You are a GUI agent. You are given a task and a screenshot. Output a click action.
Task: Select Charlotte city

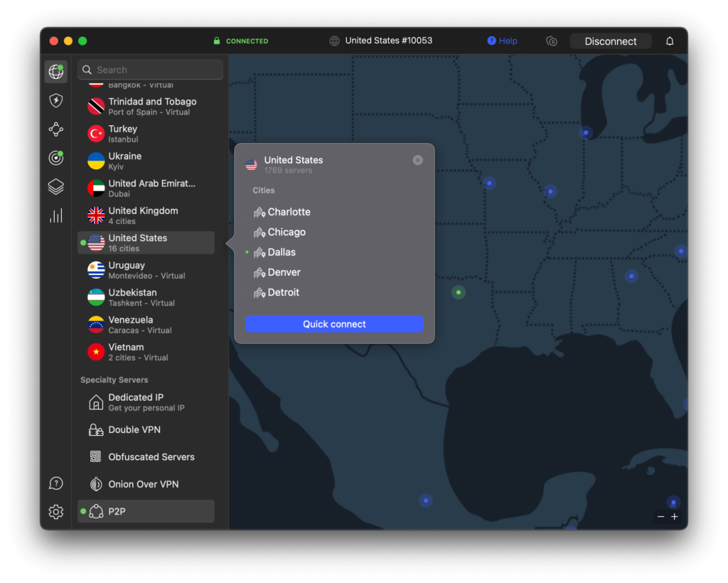coord(282,212)
